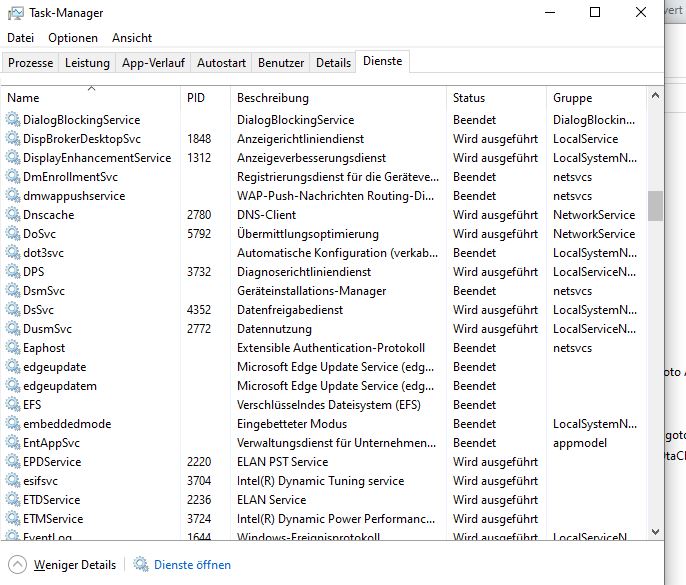Select the Dienste tab
Image resolution: width=686 pixels, height=585 pixels.
tap(382, 61)
